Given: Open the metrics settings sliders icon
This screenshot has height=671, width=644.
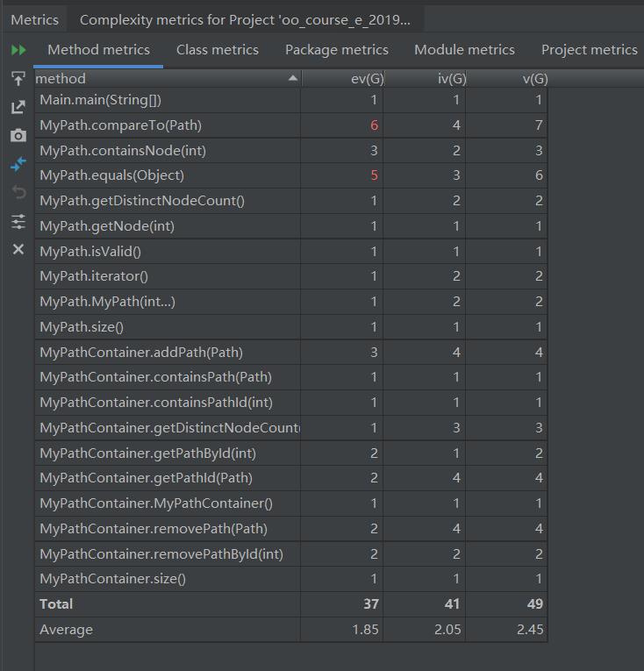Looking at the screenshot, I should [x=18, y=221].
